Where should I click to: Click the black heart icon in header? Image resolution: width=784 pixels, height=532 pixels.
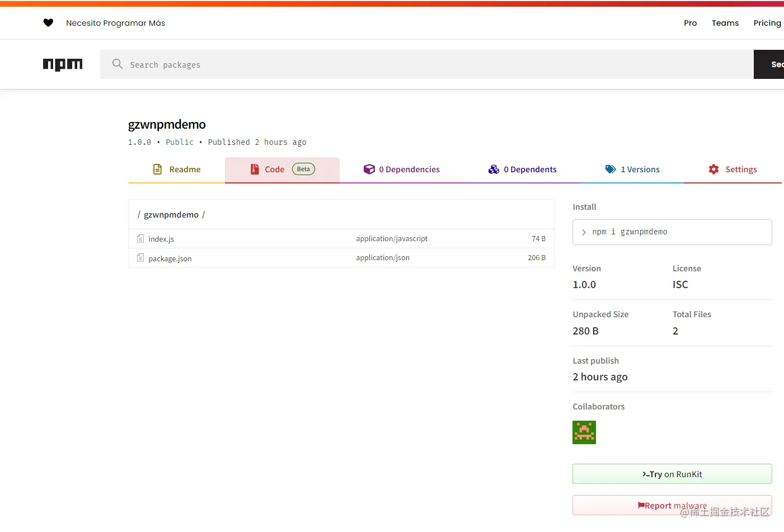click(48, 23)
